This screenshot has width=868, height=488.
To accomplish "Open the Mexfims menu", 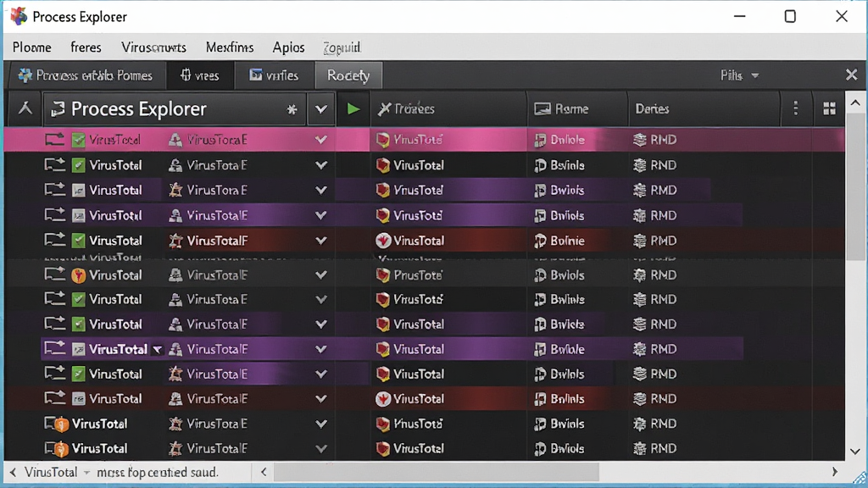I will 230,47.
